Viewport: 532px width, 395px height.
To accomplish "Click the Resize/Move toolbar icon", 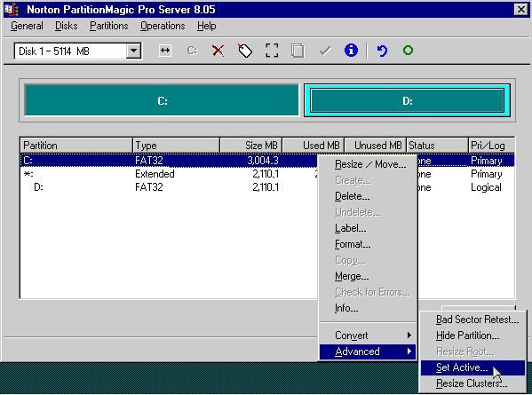I will coord(165,51).
